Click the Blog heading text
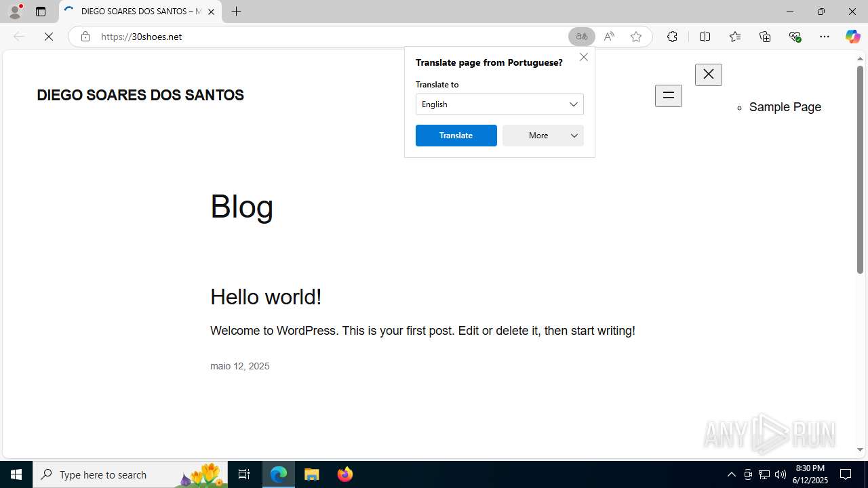This screenshot has height=488, width=868. click(x=242, y=207)
